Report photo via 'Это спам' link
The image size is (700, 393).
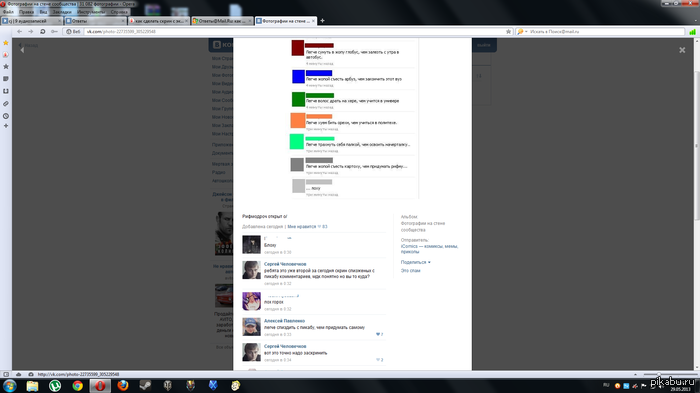(x=410, y=271)
